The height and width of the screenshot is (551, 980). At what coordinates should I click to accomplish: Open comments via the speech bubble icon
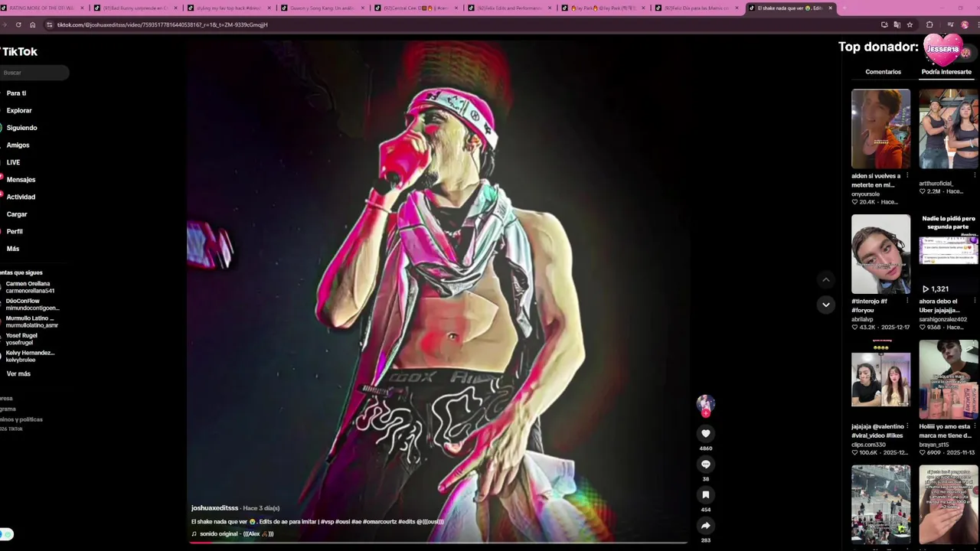tap(705, 464)
